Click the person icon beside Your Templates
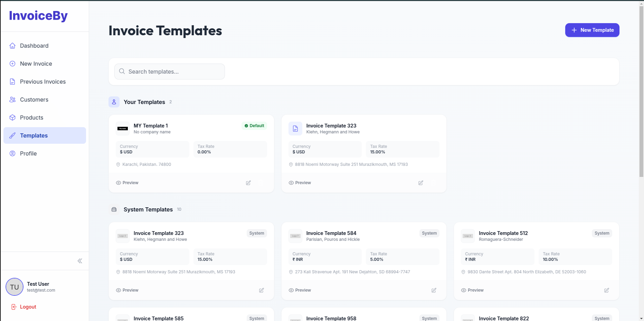This screenshot has height=321, width=644. 114,102
